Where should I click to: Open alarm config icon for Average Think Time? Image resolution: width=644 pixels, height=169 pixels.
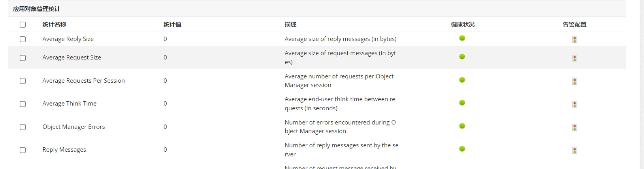(x=574, y=104)
